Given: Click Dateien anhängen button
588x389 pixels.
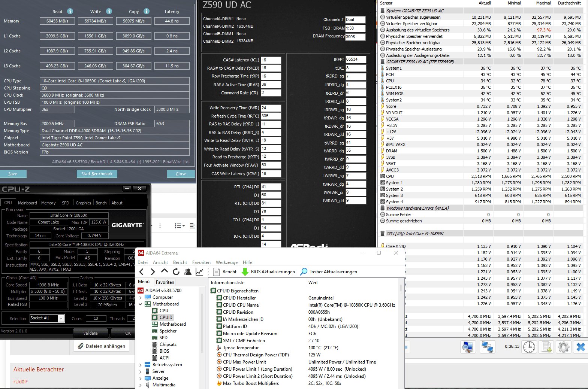Looking at the screenshot, I should (102, 346).
